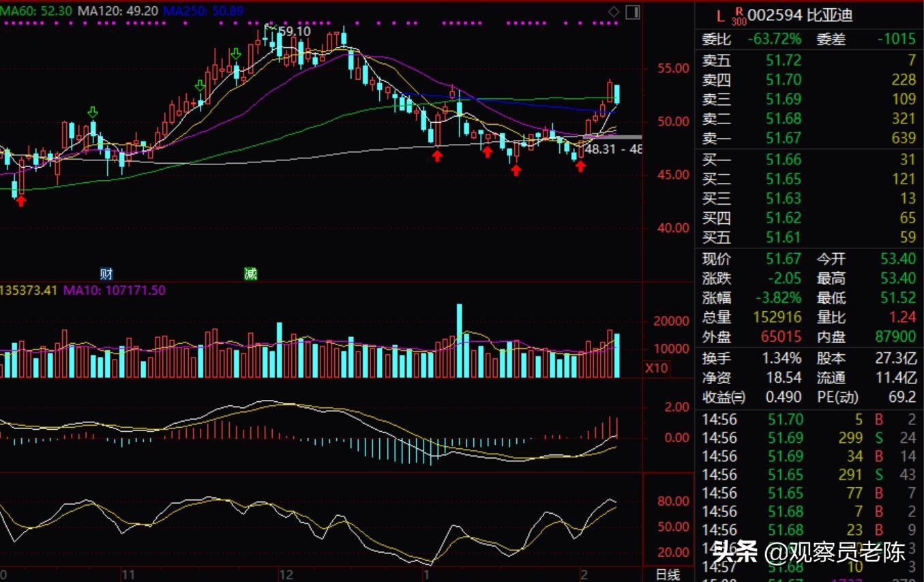Click the leftmost red up-arrow signal
924x582 pixels.
click(21, 201)
